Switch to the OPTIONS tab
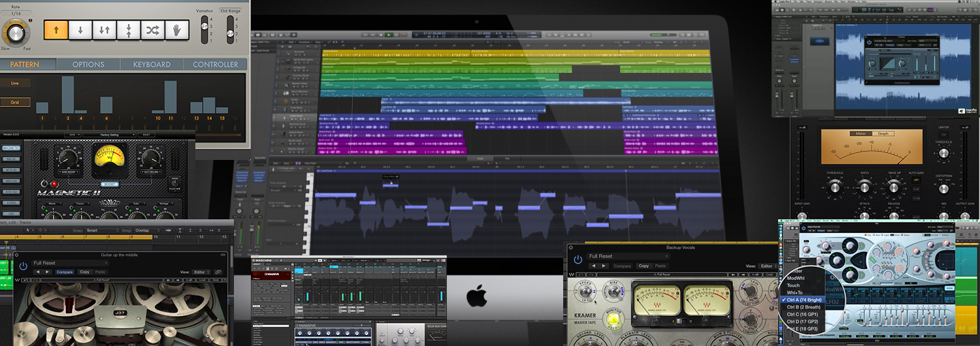 pyautogui.click(x=88, y=65)
